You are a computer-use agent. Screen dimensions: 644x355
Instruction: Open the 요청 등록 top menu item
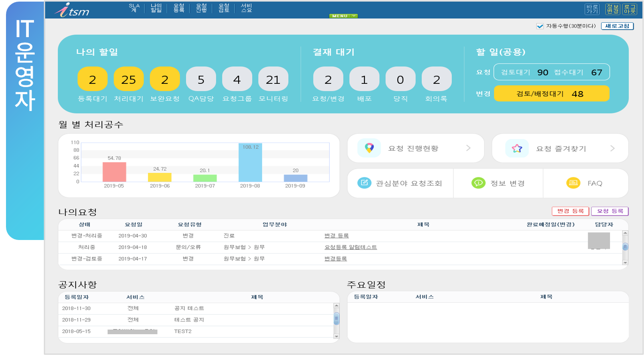click(x=179, y=8)
